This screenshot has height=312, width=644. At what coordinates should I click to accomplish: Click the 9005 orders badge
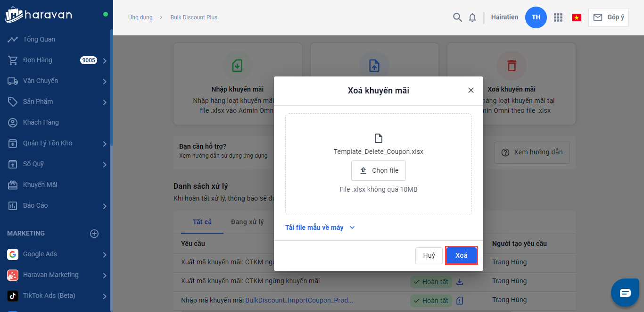point(89,60)
